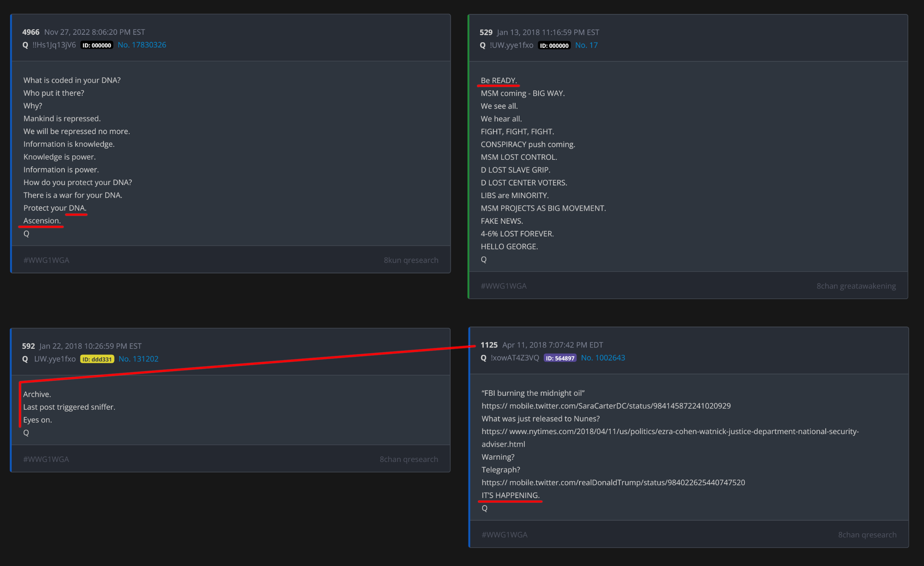Click the #WWG1WGA tag in post 1125
924x566 pixels.
tap(505, 535)
